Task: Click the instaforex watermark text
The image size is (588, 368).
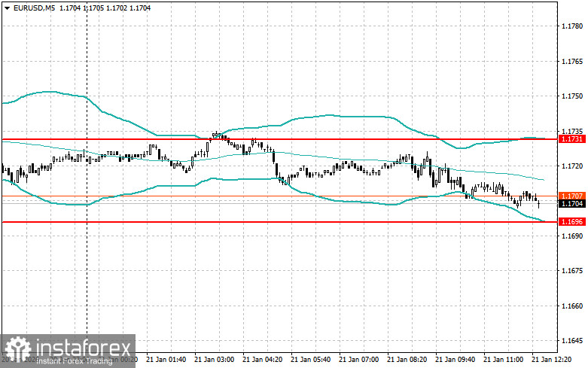Action: pyautogui.click(x=84, y=348)
